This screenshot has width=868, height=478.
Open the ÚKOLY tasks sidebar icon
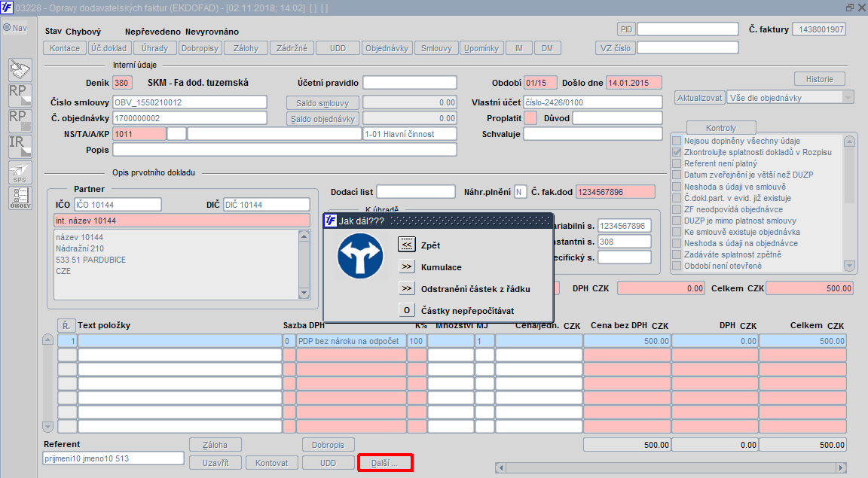click(20, 198)
